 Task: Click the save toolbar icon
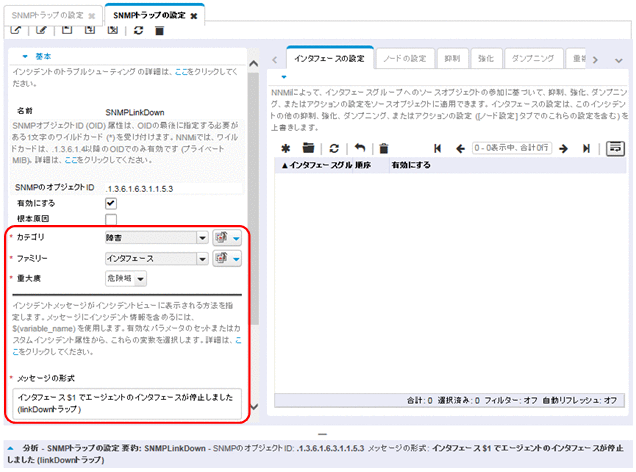67,30
